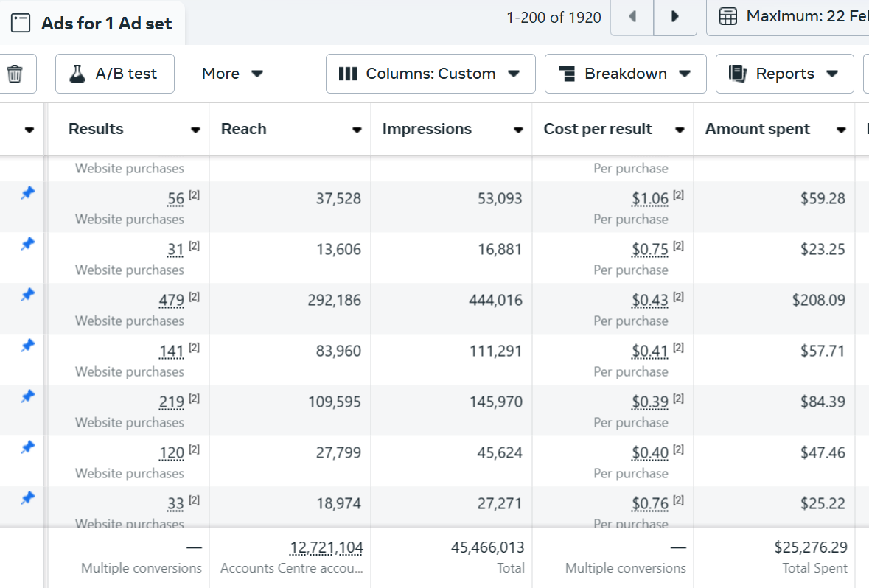Toggle the pin on the 479 results row
The width and height of the screenshot is (869, 588).
[x=27, y=294]
